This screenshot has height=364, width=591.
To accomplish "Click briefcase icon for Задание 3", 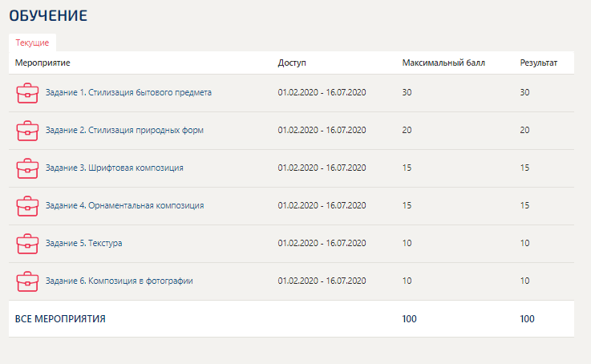I will (27, 168).
